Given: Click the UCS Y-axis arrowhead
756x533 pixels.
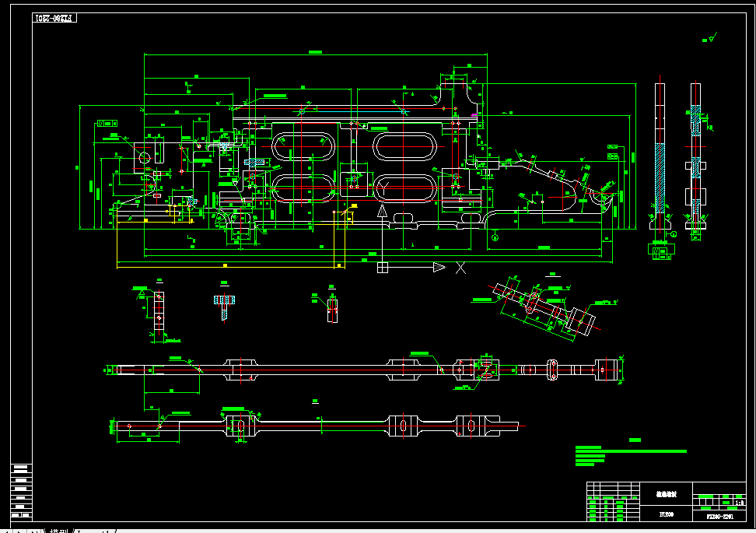Looking at the screenshot, I should click(x=383, y=211).
